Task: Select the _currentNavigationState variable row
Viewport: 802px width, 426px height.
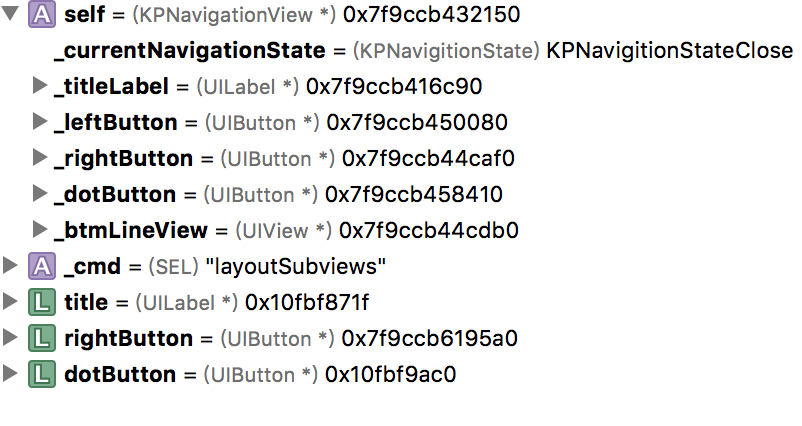Action: (x=424, y=50)
